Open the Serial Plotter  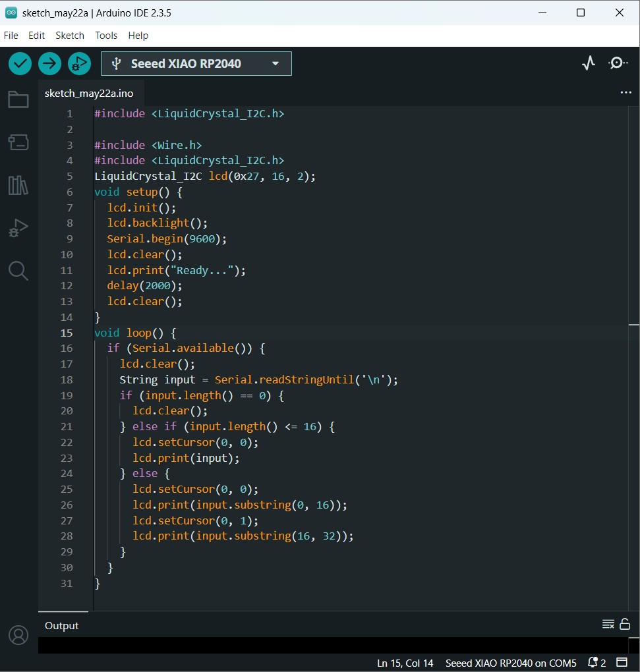pos(589,63)
